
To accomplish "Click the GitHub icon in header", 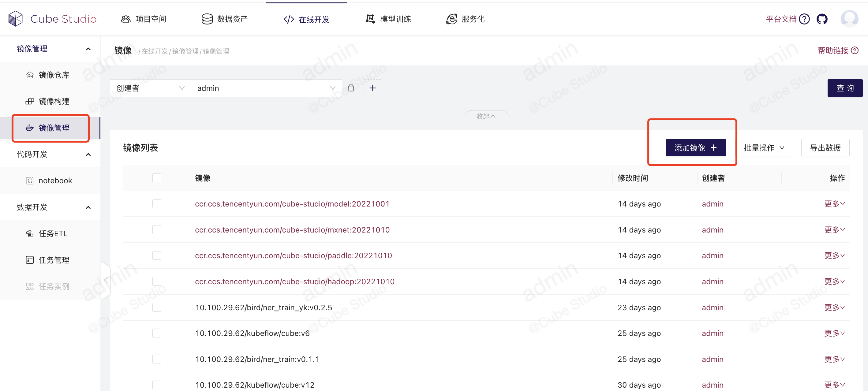I will pos(821,19).
